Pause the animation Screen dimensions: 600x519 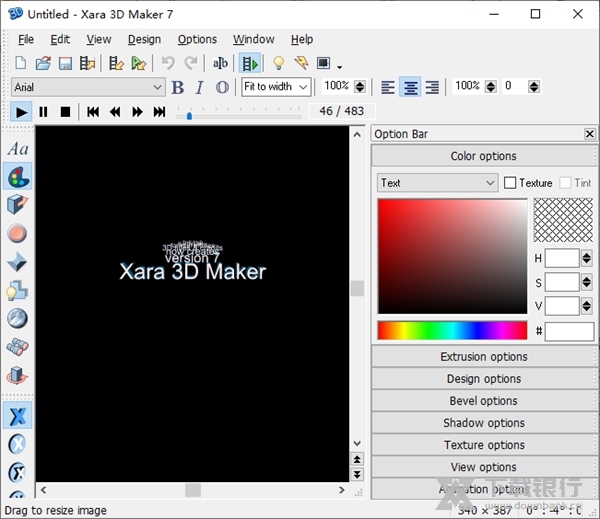pos(43,112)
